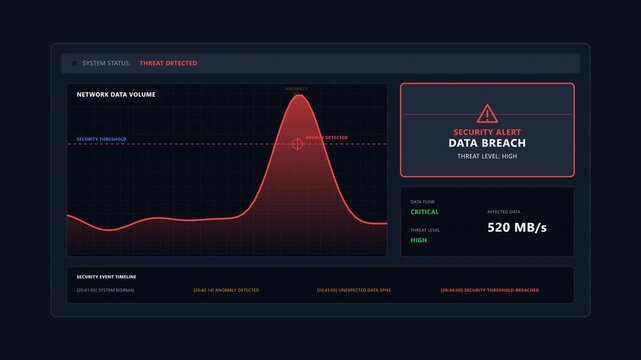
Task: Click the SYSTEM STATUS label
Action: [x=106, y=63]
